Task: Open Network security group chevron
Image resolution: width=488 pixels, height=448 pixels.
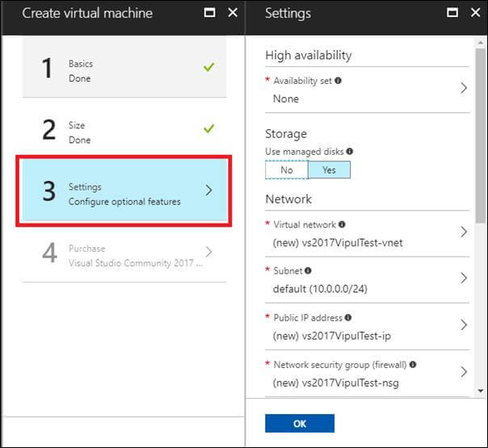Action: (464, 372)
